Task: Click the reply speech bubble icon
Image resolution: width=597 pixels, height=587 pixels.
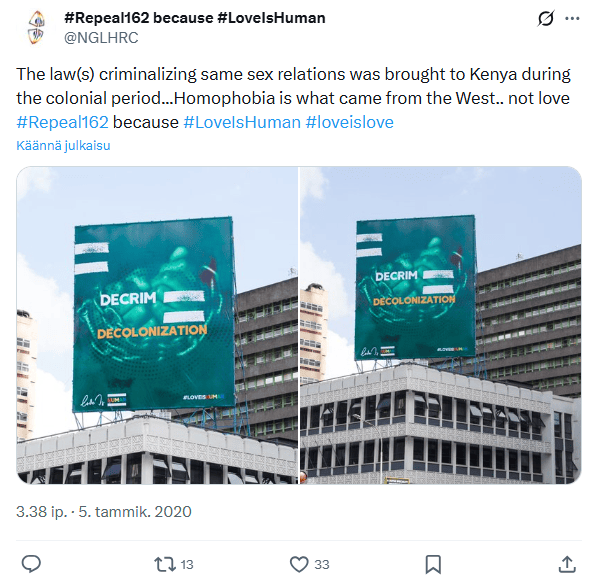Action: tap(31, 564)
